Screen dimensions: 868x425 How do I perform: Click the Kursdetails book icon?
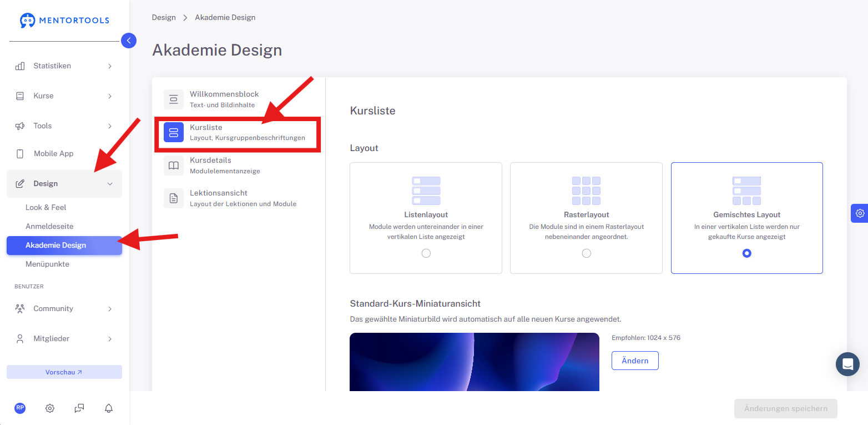[174, 166]
